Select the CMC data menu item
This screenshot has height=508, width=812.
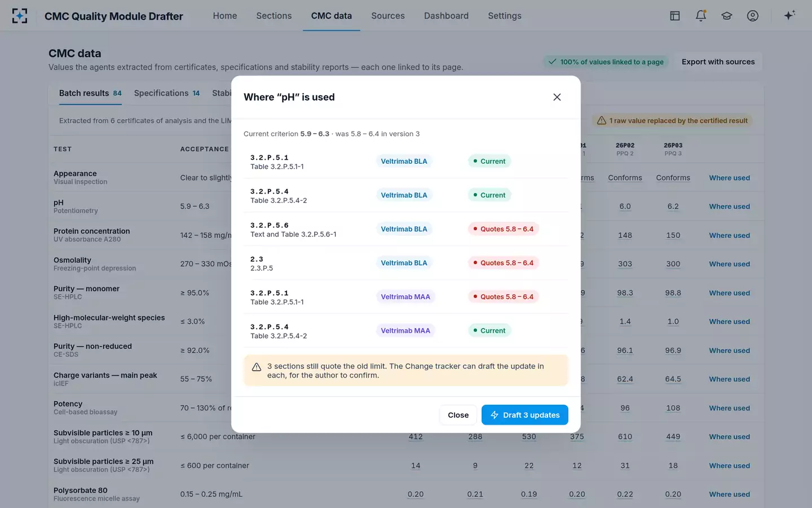(x=332, y=16)
